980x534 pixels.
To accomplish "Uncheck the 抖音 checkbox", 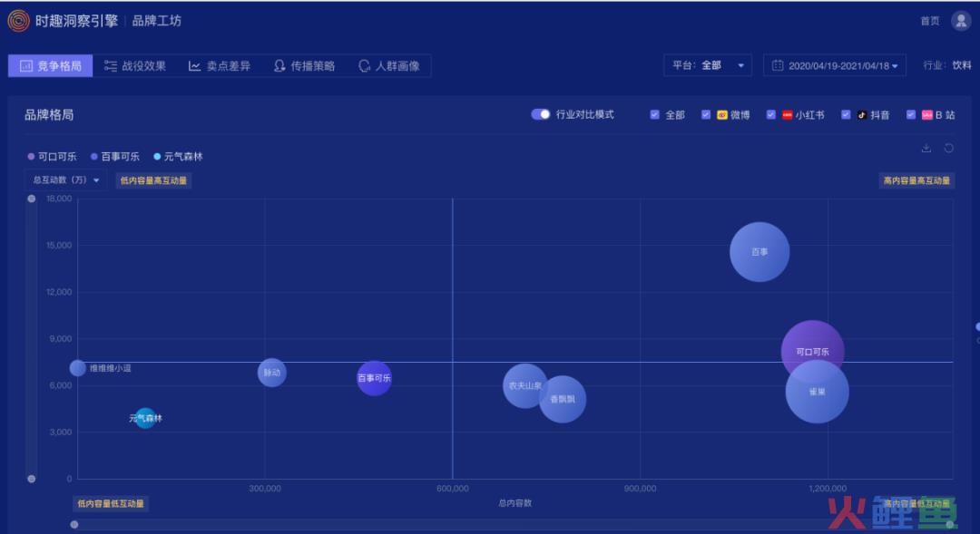I will [846, 114].
